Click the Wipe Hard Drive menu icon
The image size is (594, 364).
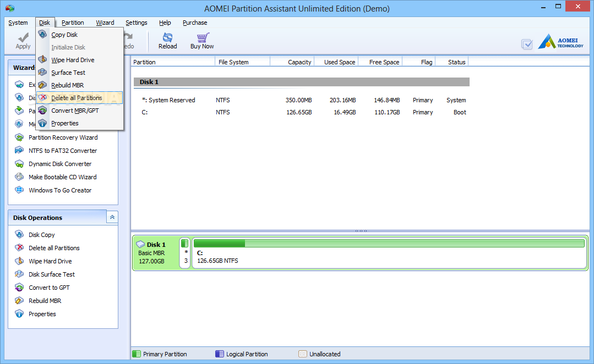43,60
